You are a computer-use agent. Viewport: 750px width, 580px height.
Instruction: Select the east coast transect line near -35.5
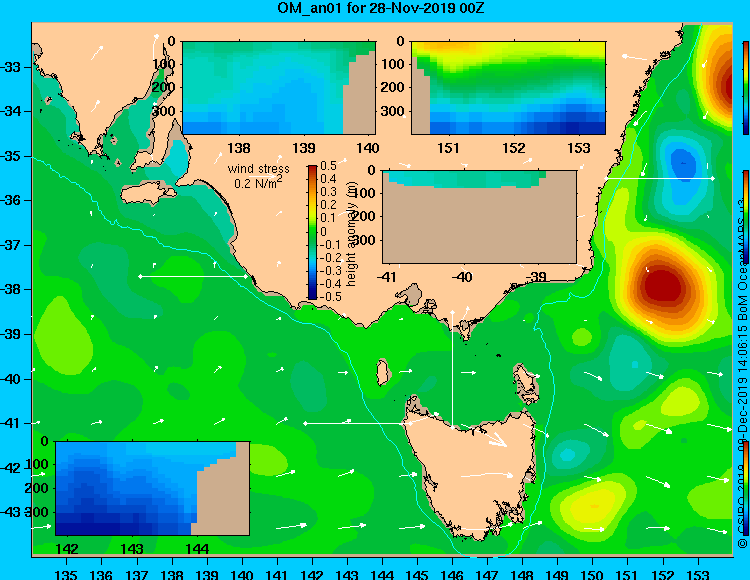(659, 178)
